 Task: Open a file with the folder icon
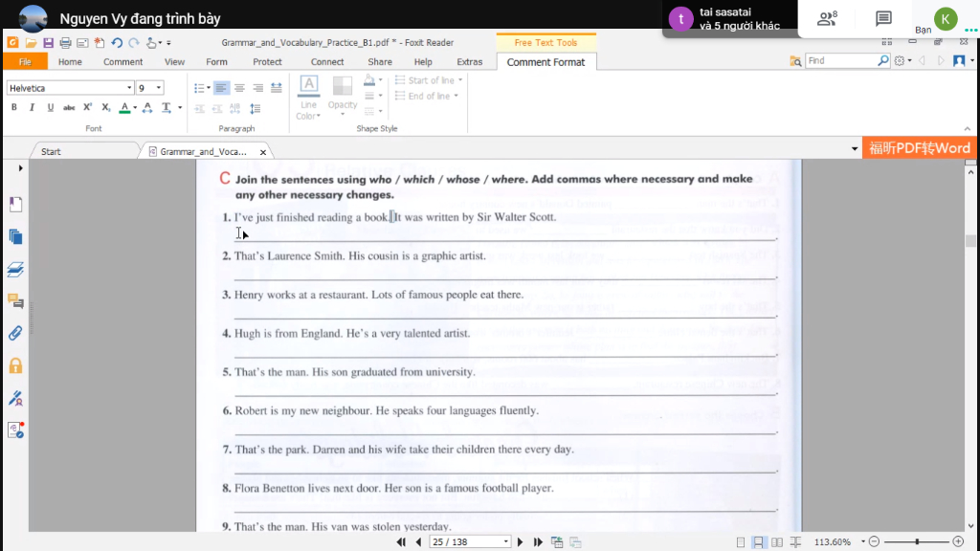pos(31,42)
